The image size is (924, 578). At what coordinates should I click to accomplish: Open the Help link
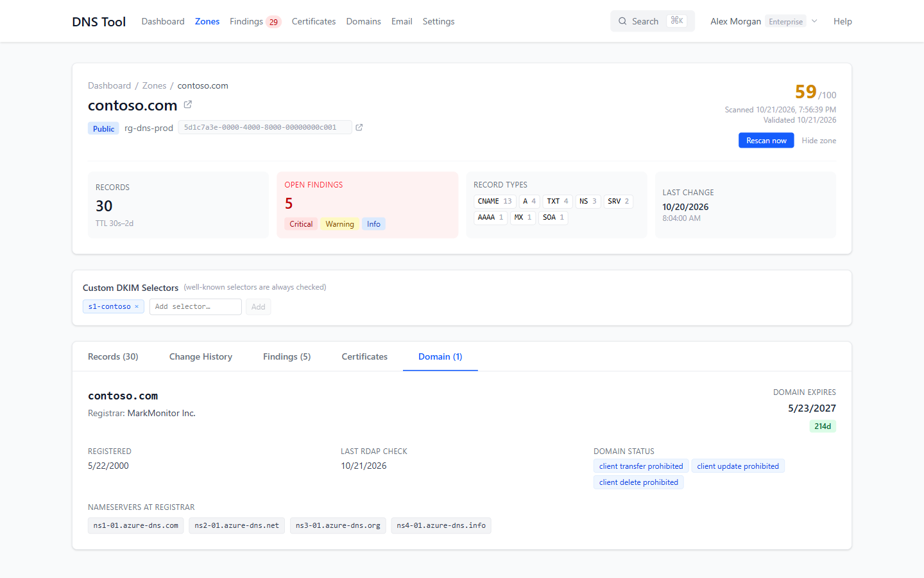[x=843, y=21]
